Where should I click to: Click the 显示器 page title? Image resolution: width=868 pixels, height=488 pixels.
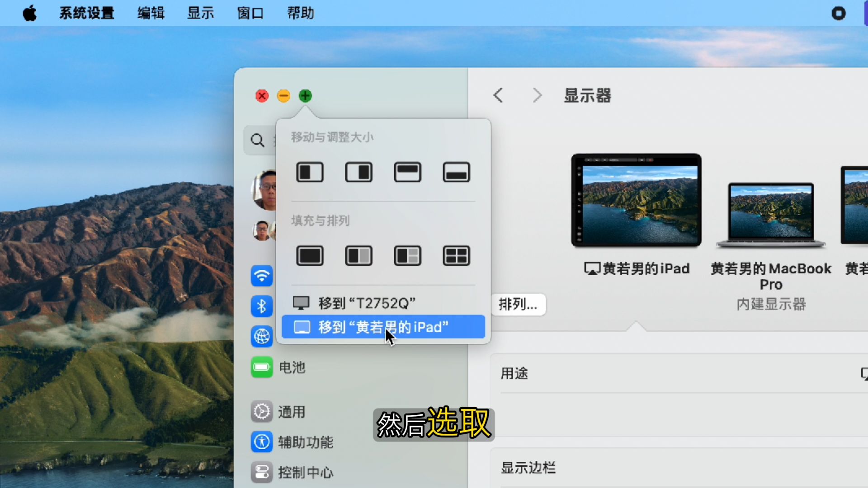pyautogui.click(x=587, y=96)
